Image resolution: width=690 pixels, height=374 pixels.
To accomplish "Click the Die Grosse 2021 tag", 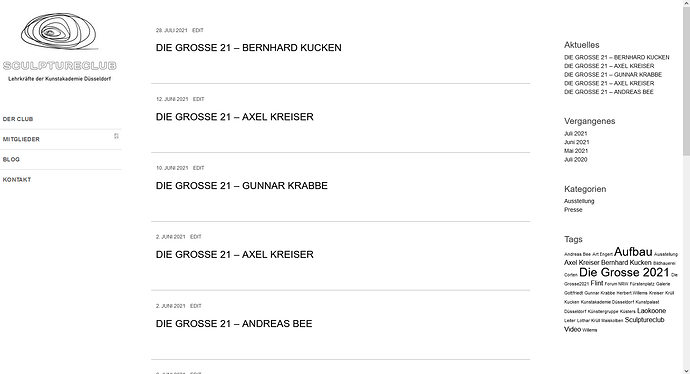I will coord(624,272).
